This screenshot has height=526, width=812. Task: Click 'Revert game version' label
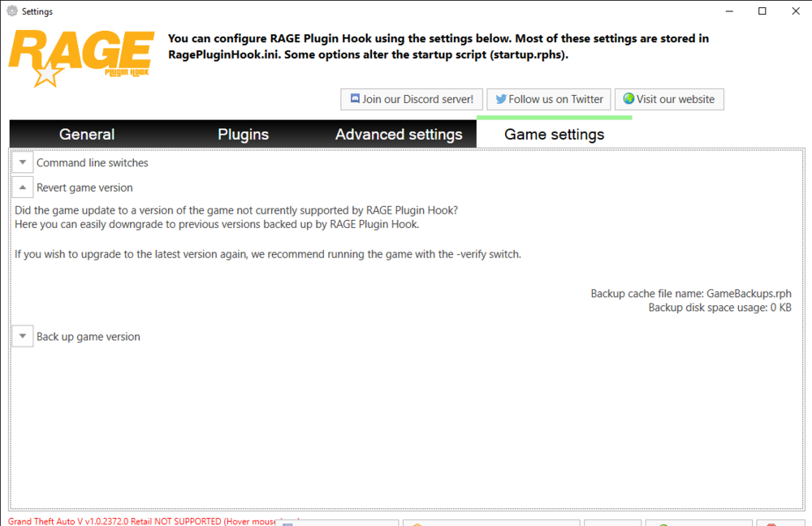tap(84, 188)
